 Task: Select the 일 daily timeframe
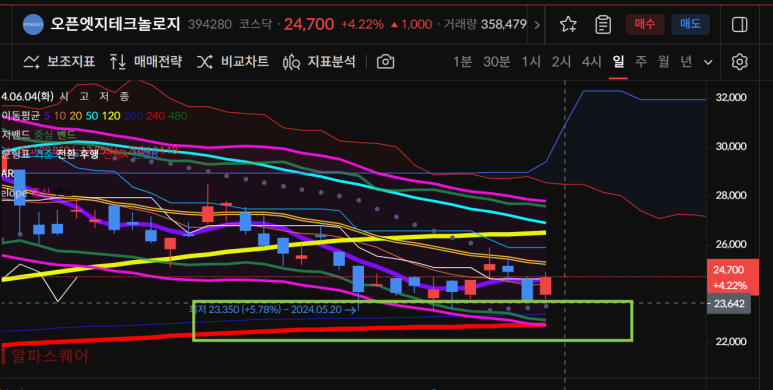618,62
